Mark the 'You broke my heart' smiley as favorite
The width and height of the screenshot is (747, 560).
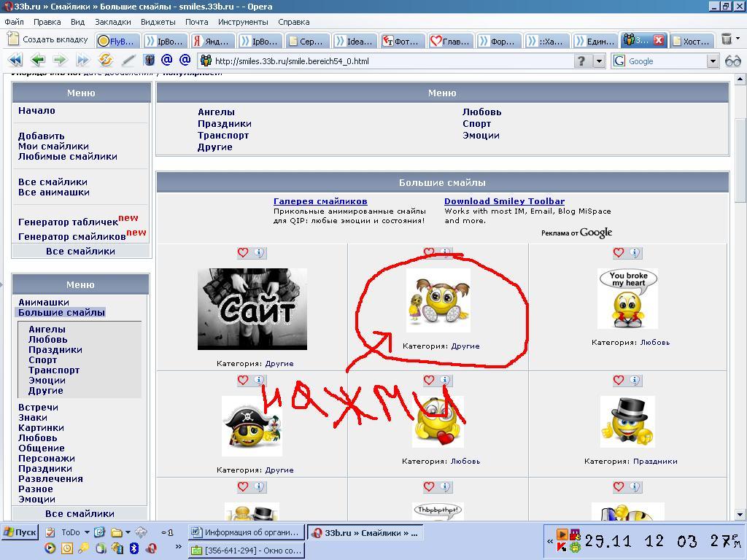[619, 252]
